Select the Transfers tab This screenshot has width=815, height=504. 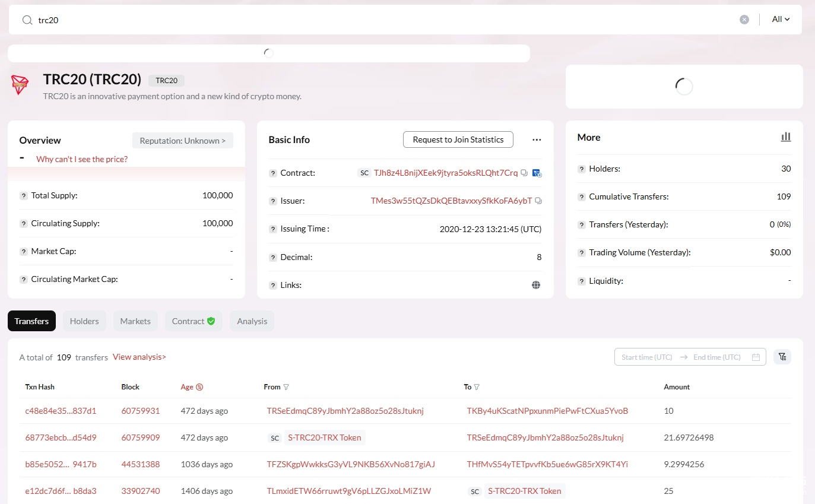[x=31, y=321]
